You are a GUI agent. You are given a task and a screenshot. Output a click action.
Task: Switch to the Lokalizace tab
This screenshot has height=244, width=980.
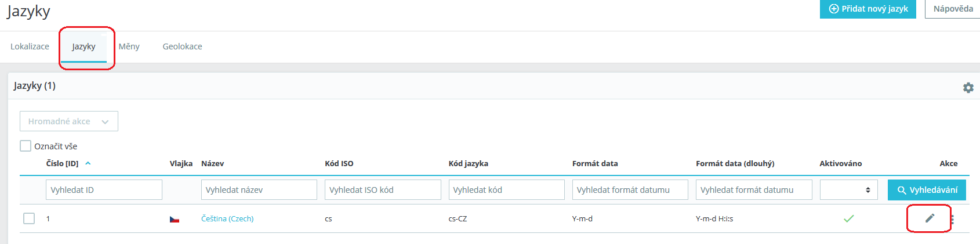click(x=30, y=46)
